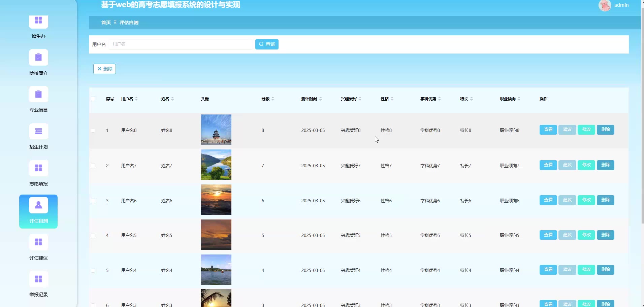Click 修改 for 用户名5 row
The width and height of the screenshot is (644, 307).
click(x=586, y=235)
